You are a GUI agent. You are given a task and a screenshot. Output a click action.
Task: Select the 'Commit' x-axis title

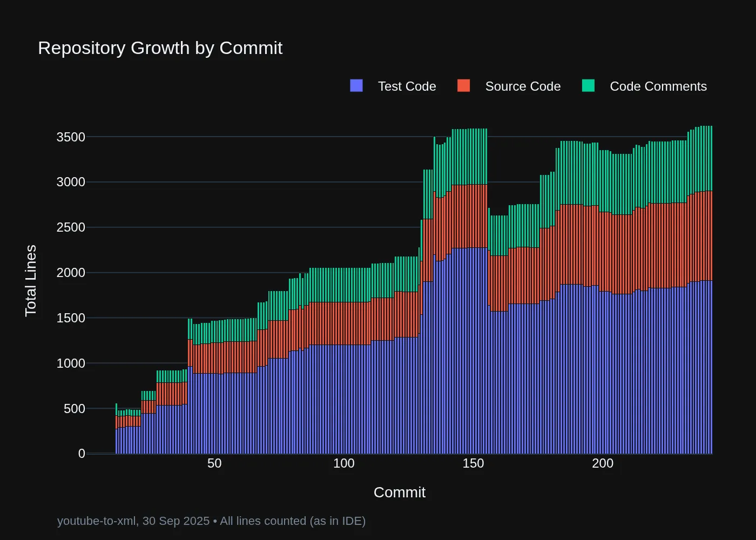coord(399,492)
